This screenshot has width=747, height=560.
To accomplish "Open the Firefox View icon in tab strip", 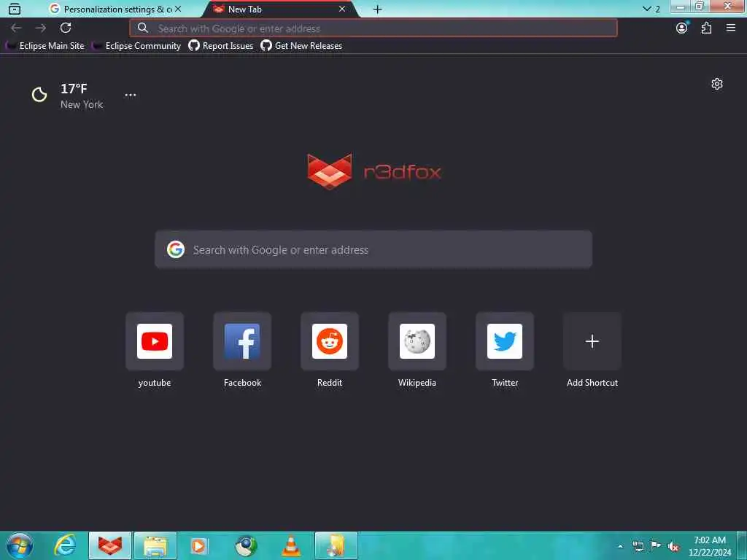I will tap(15, 9).
